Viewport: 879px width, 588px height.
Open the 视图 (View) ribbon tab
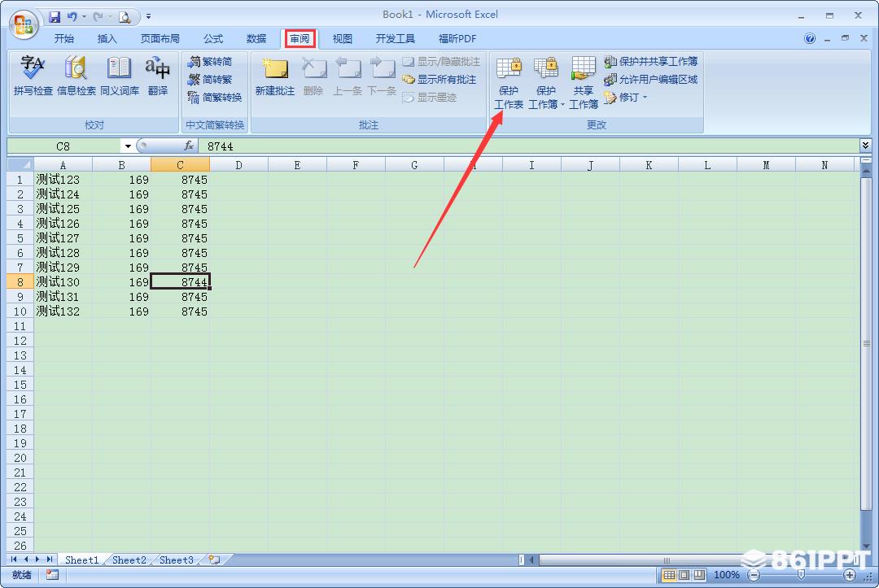pyautogui.click(x=342, y=39)
